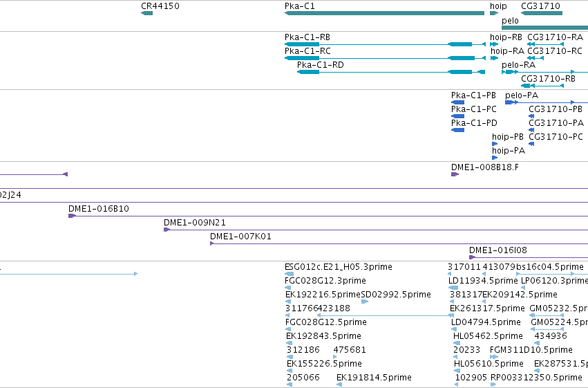The height and width of the screenshot is (388, 588).
Task: Click EST EK155226.5prime
Action: (290, 371)
